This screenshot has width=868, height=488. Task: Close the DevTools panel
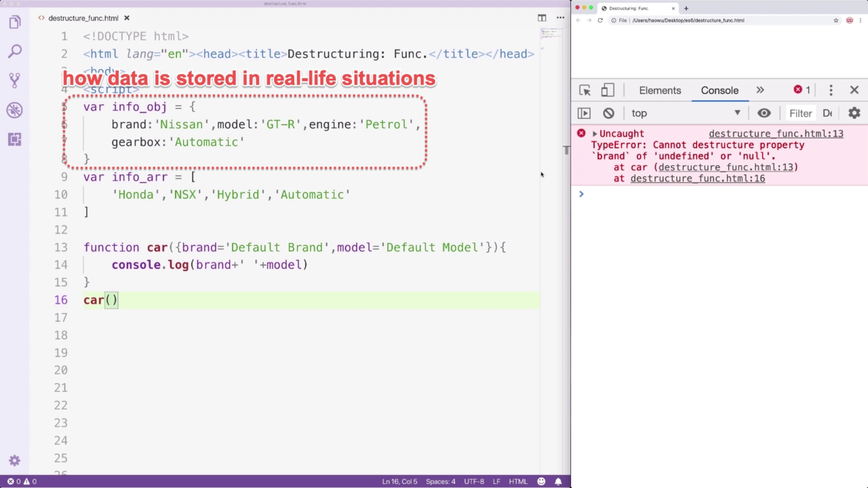[x=854, y=90]
